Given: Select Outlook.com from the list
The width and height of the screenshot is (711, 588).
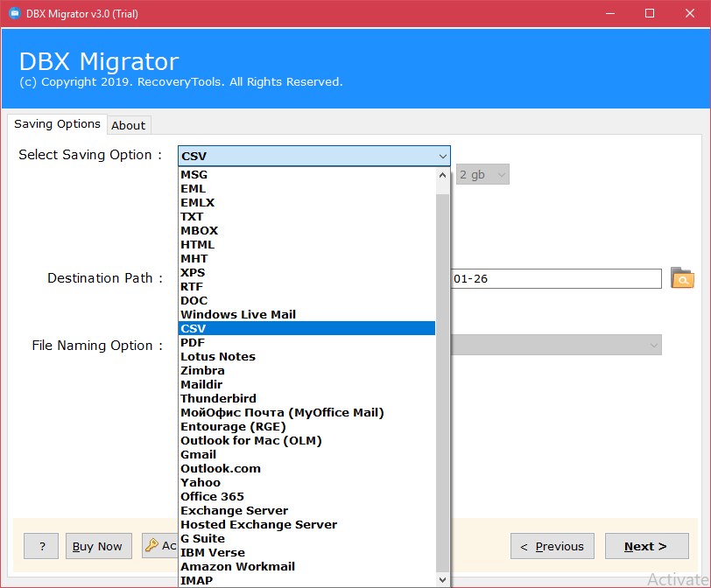Looking at the screenshot, I should pos(307,469).
